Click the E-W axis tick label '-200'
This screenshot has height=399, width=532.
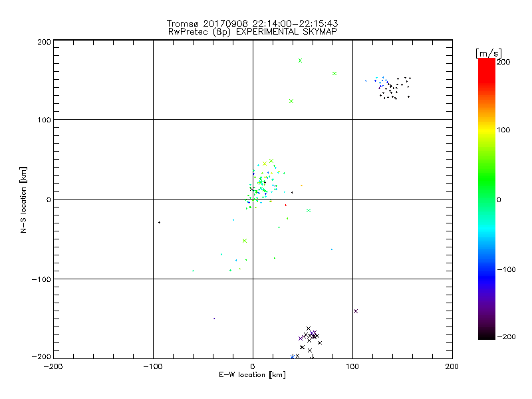[x=53, y=366]
